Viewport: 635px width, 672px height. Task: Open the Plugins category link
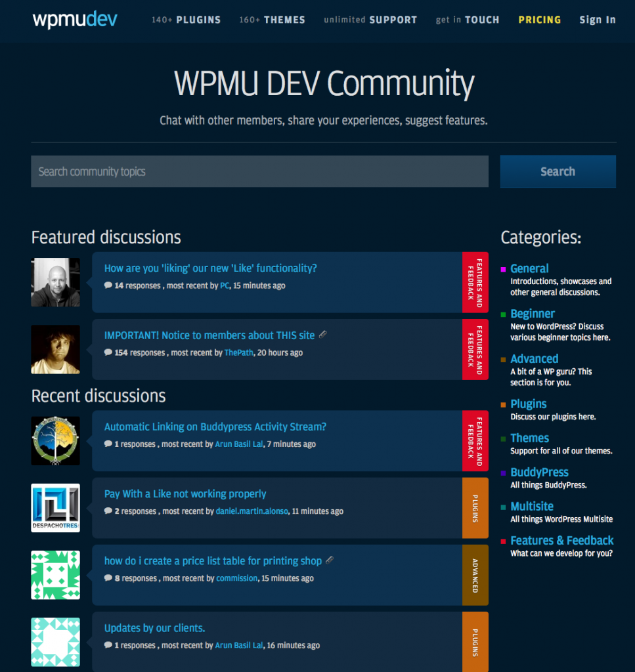528,404
